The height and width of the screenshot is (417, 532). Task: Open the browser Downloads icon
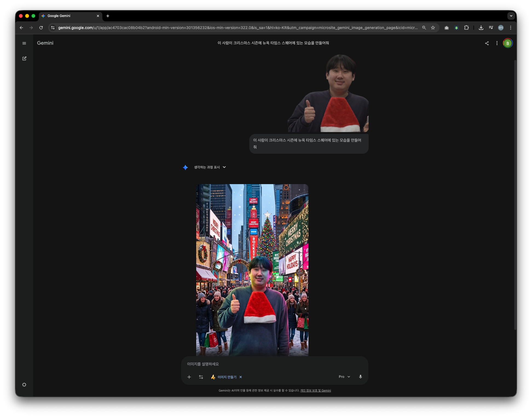pyautogui.click(x=481, y=28)
